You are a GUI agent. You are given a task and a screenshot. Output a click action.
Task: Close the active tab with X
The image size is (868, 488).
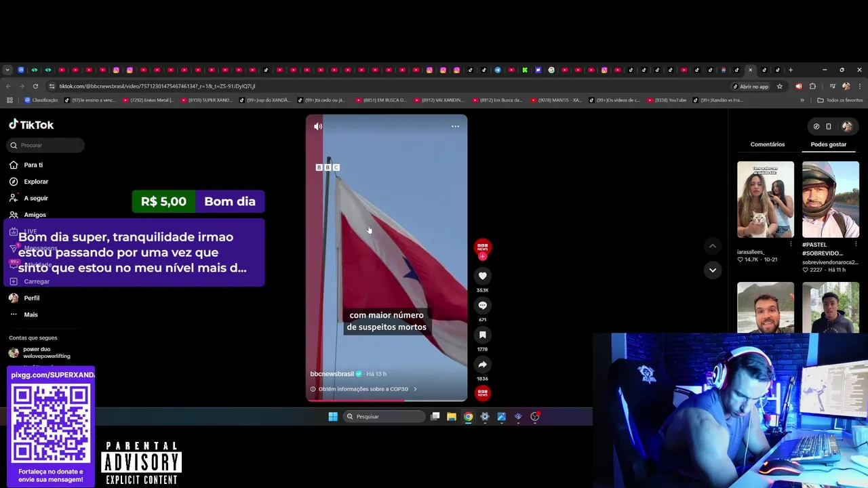coord(750,70)
